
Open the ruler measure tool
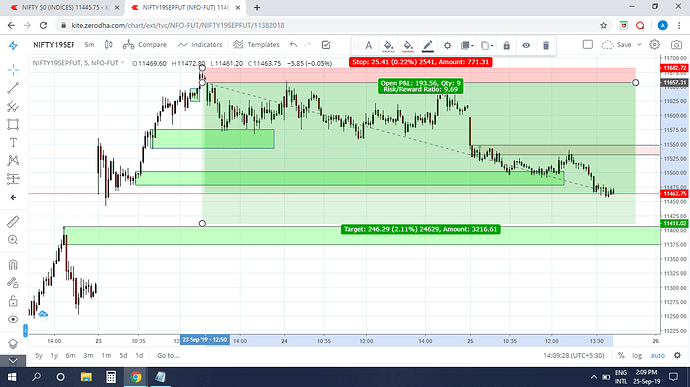point(13,222)
